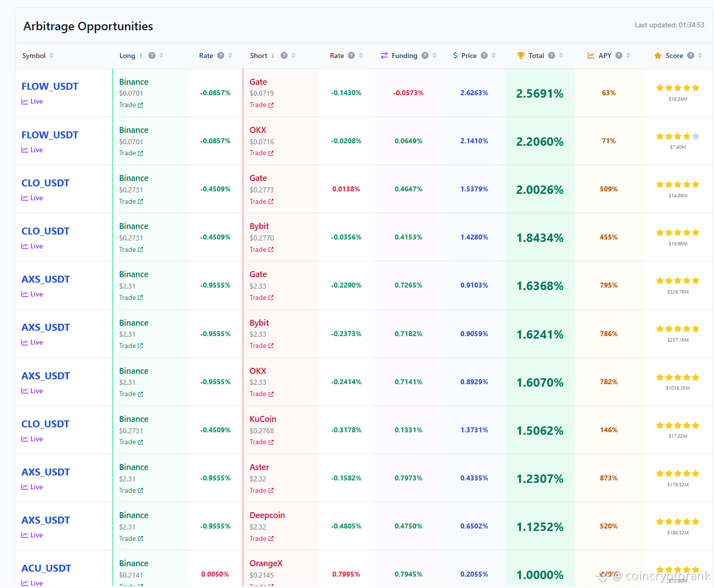Click the Live icon under ACU_USDT
Screen dimensions: 714x588
[x=26, y=583]
